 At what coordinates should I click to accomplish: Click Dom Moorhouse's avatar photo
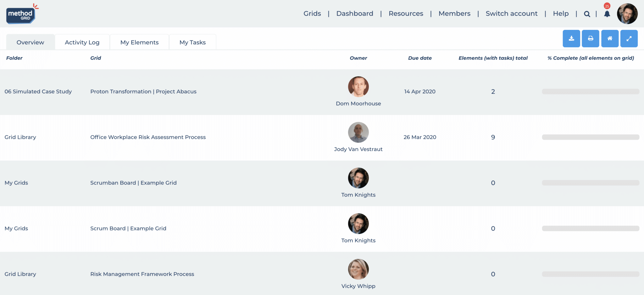point(358,87)
